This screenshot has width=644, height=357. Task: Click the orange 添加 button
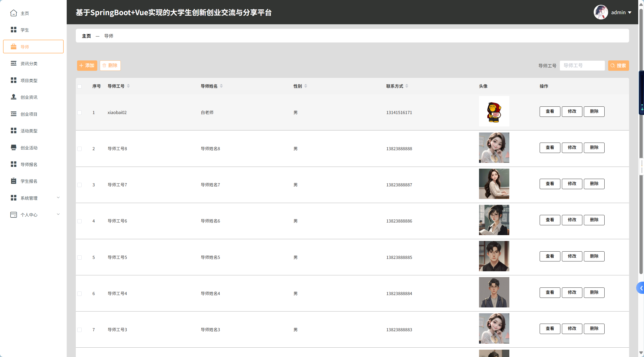87,65
